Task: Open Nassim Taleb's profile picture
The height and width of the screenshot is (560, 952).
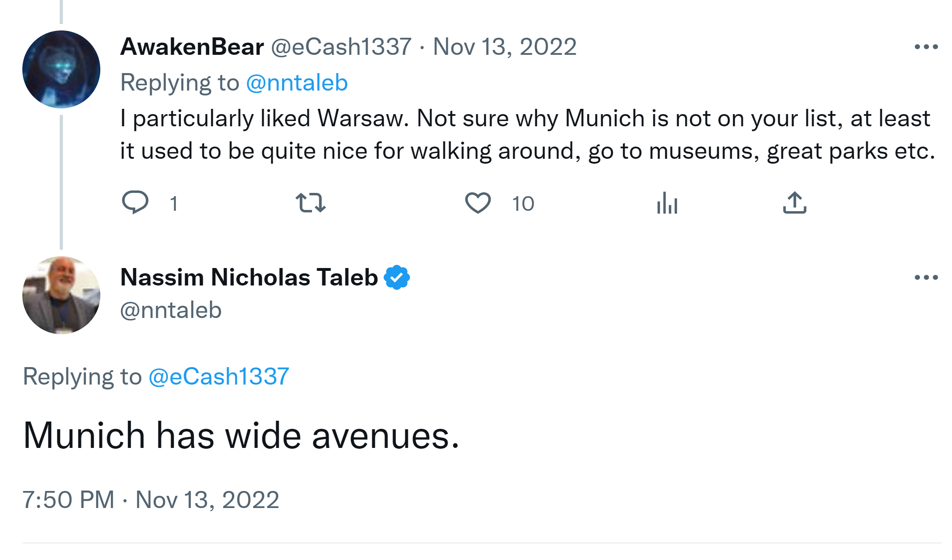Action: [61, 295]
